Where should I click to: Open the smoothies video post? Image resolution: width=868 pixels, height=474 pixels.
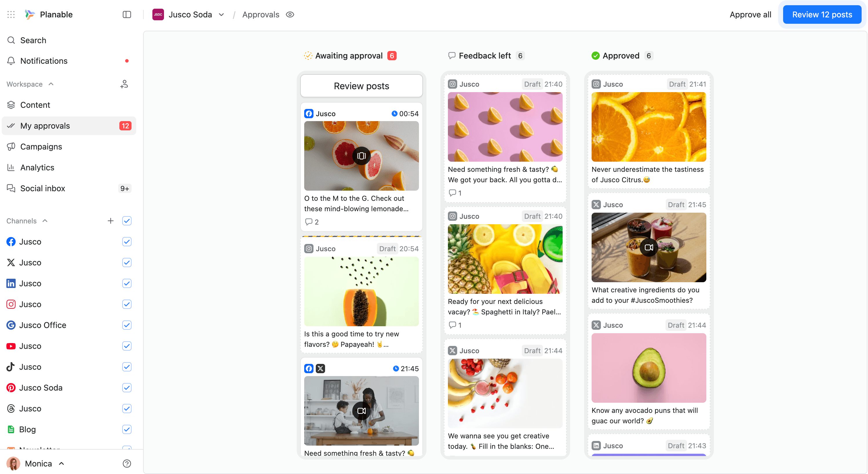click(649, 248)
